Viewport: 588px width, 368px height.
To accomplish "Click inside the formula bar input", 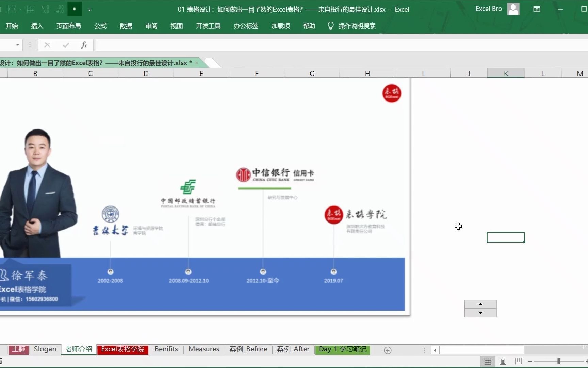I will (x=341, y=45).
